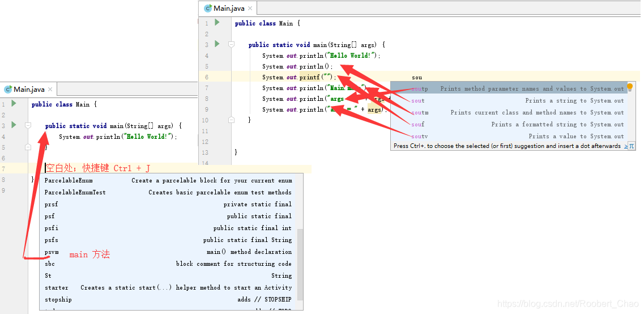644x314 pixels.
Task: Click line number 11 in right editor gutter
Action: click(206, 131)
